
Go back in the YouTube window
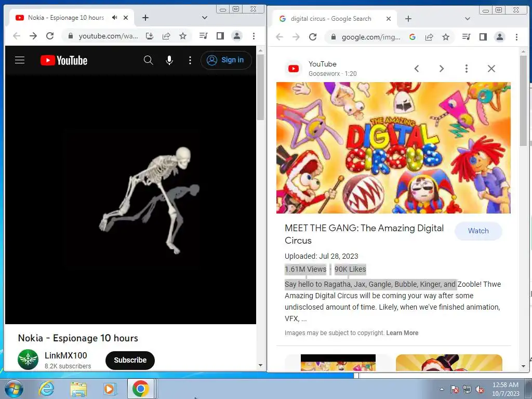[17, 36]
